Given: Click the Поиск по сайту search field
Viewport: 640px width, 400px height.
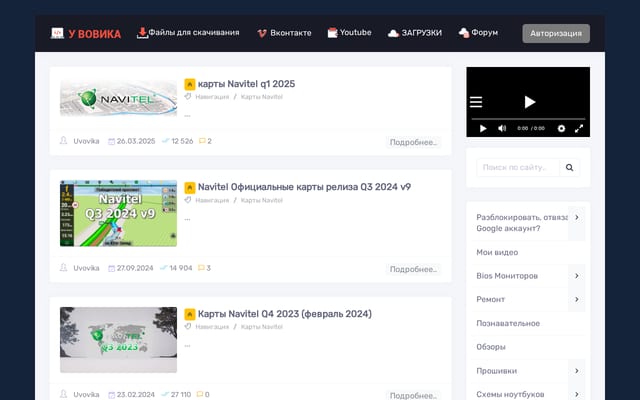Looking at the screenshot, I should (518, 167).
